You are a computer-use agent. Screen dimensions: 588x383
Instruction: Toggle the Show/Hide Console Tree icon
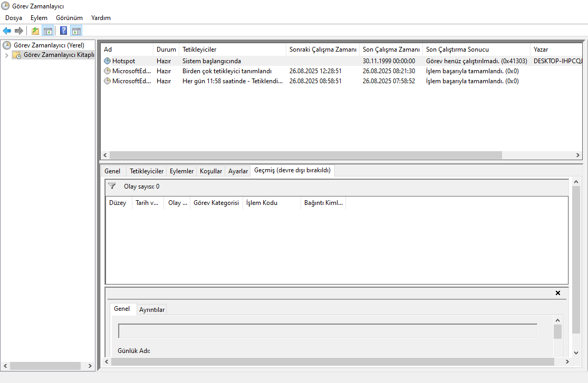tap(48, 31)
